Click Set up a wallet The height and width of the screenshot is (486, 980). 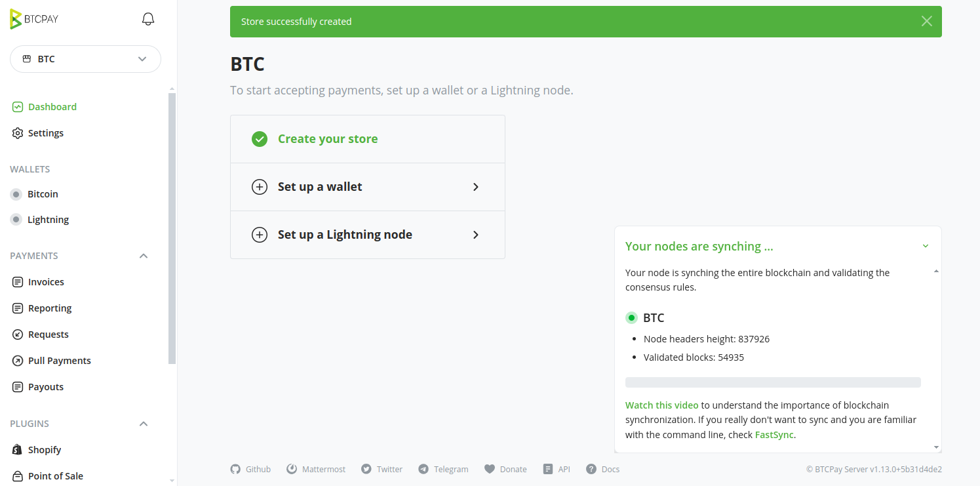pyautogui.click(x=367, y=187)
